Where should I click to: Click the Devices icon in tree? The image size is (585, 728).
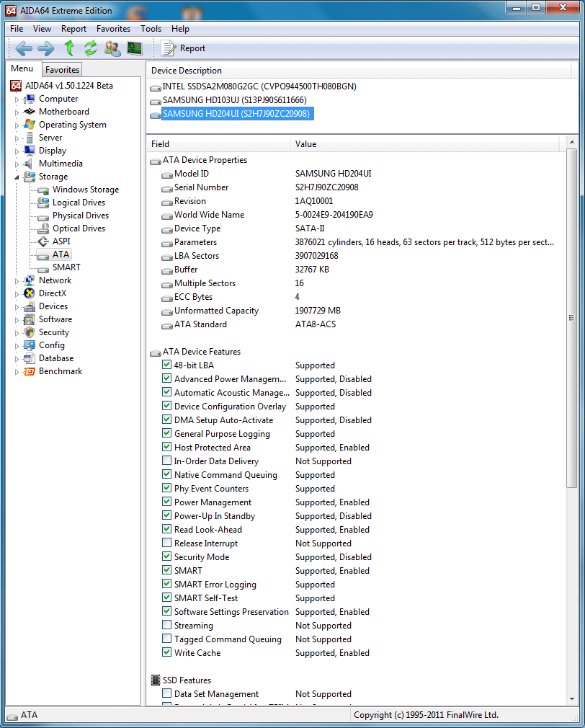click(30, 306)
